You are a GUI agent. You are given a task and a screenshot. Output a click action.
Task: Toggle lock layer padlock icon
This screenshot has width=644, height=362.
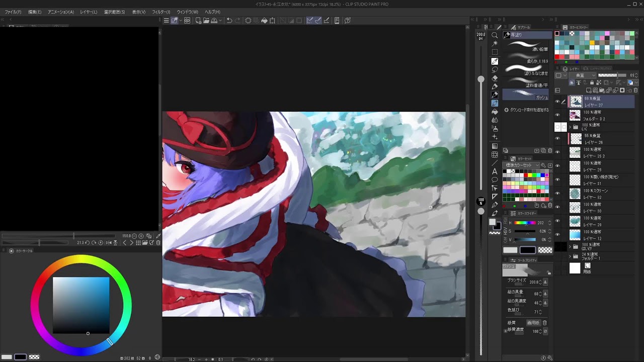coord(592,82)
